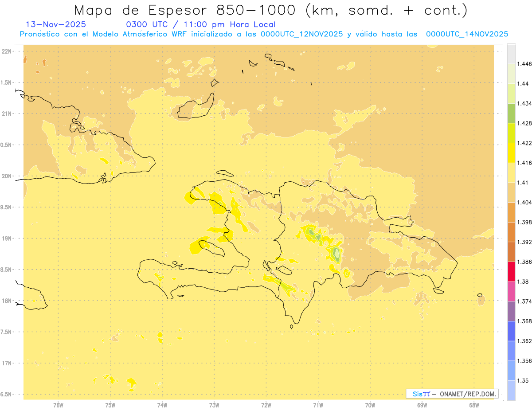This screenshot has height=411, width=532.
Task: Click the '70W' longitude axis label
Action: 370,405
